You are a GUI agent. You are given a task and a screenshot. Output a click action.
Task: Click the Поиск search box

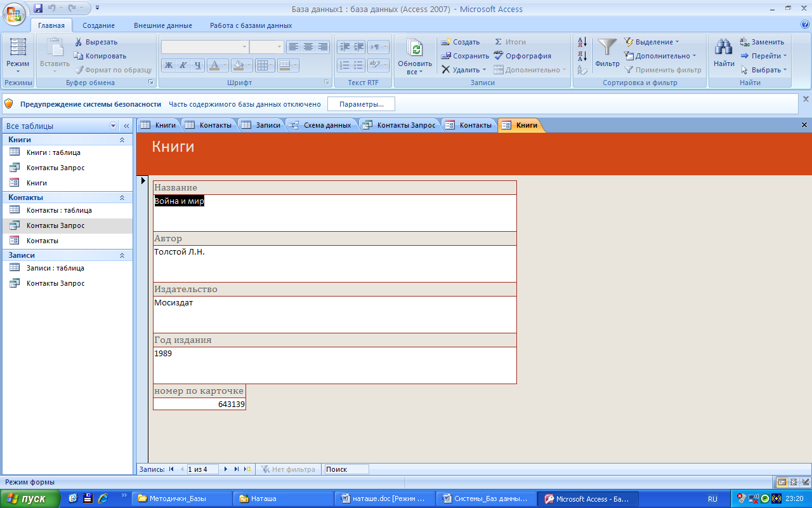tap(346, 469)
